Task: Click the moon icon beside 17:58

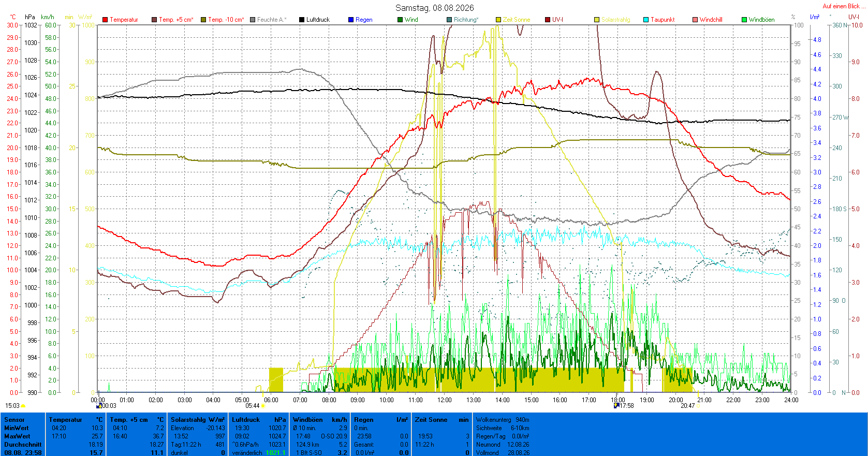Action: (x=616, y=406)
